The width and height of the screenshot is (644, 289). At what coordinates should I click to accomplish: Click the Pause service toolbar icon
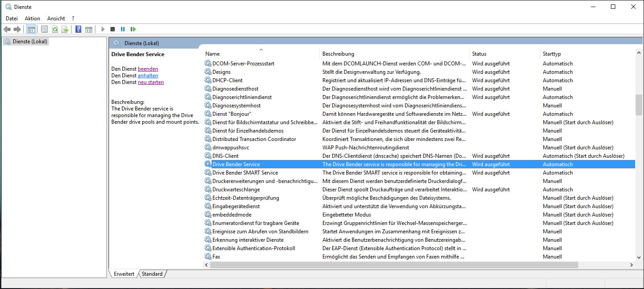click(x=123, y=29)
